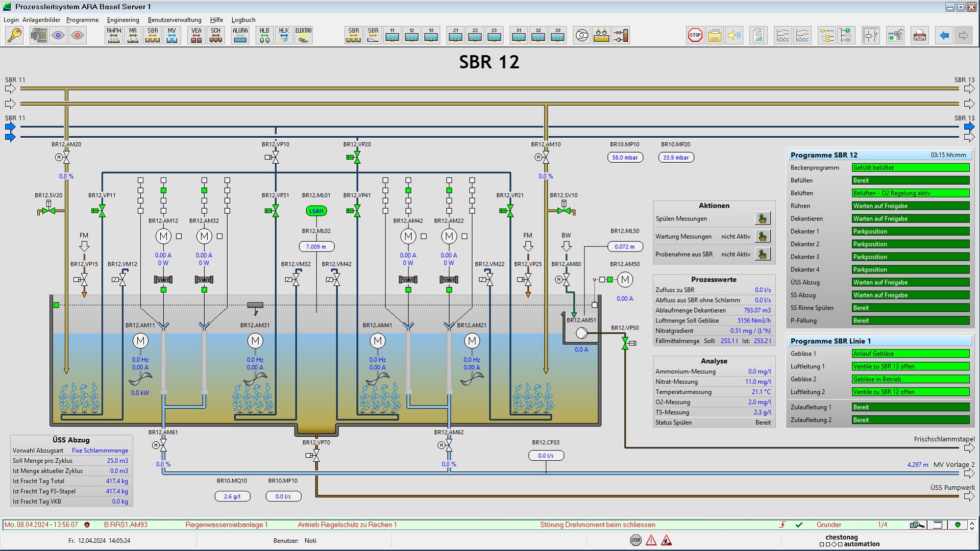This screenshot has width=980, height=551.
Task: Toggle checkbox beside motor BR12.AM12
Action: (179, 236)
